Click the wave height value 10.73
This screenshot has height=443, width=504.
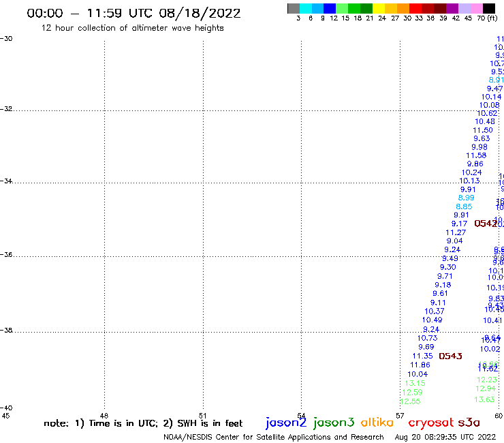[x=427, y=338]
